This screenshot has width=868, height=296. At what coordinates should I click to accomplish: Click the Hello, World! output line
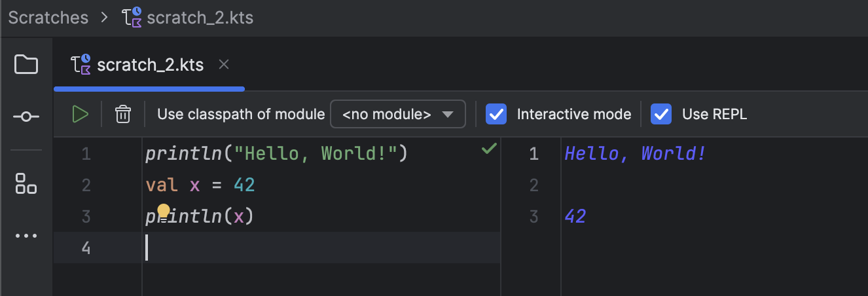[636, 154]
